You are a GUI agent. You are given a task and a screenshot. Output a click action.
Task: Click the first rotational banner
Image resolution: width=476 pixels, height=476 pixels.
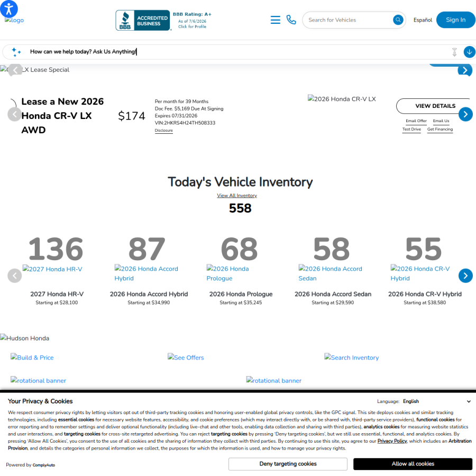click(38, 381)
